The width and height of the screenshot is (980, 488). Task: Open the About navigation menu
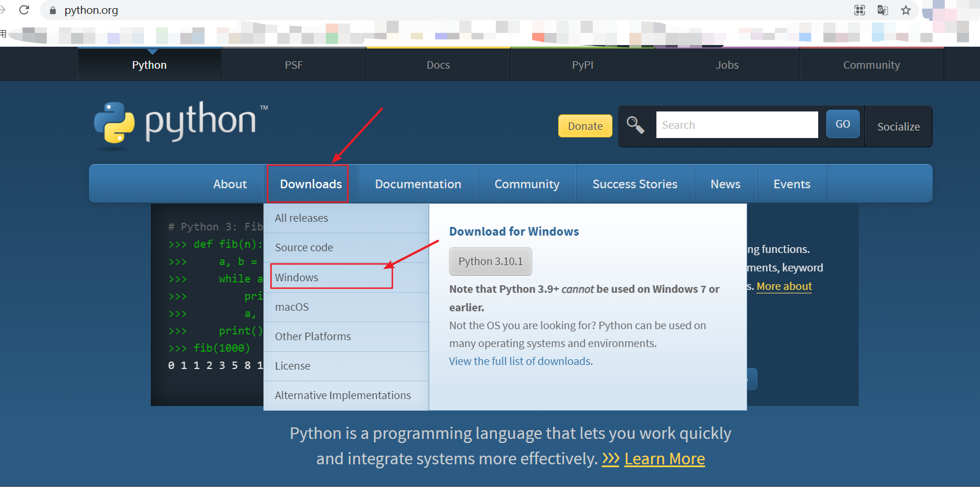[x=230, y=184]
